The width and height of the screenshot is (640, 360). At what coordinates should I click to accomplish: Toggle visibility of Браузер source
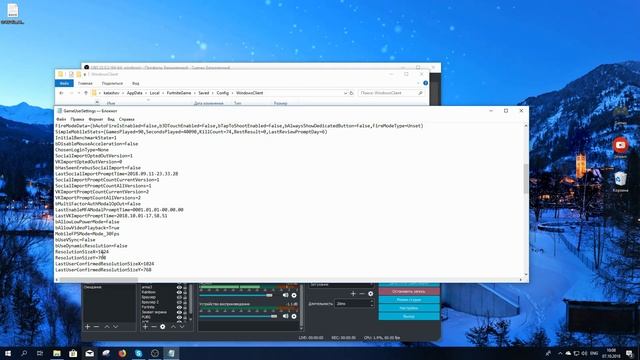(x=179, y=298)
